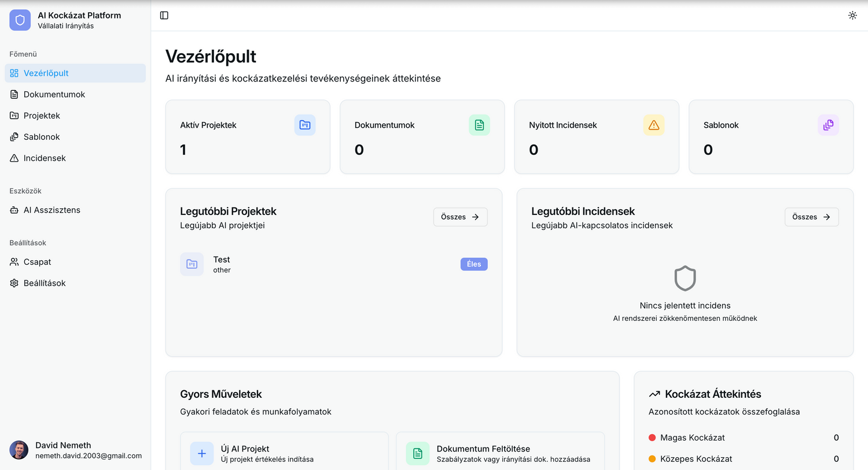Click the green Dokumentumok card icon
Viewport: 868px width, 470px height.
pos(479,125)
